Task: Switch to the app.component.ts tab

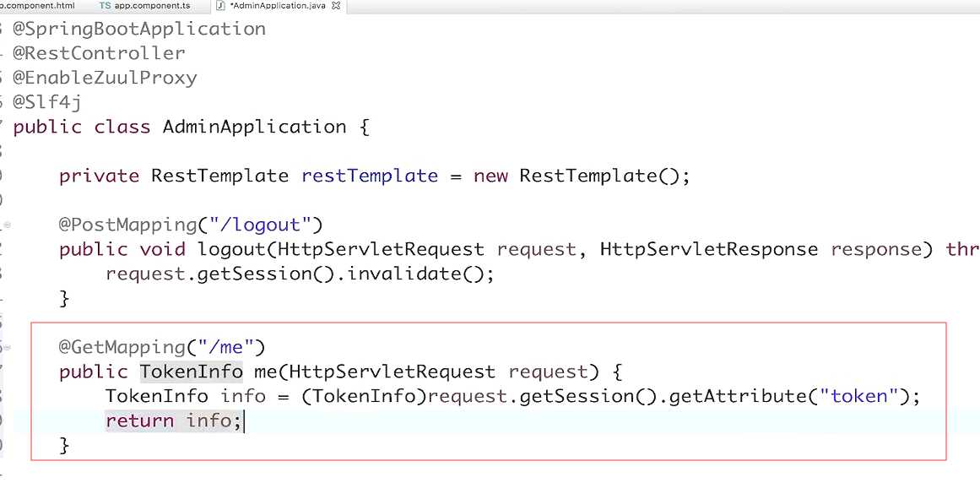Action: (152, 6)
